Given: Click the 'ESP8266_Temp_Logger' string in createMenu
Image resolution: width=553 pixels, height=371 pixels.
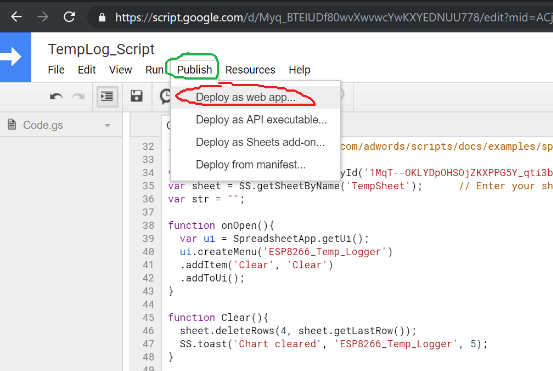Looking at the screenshot, I should click(324, 252).
